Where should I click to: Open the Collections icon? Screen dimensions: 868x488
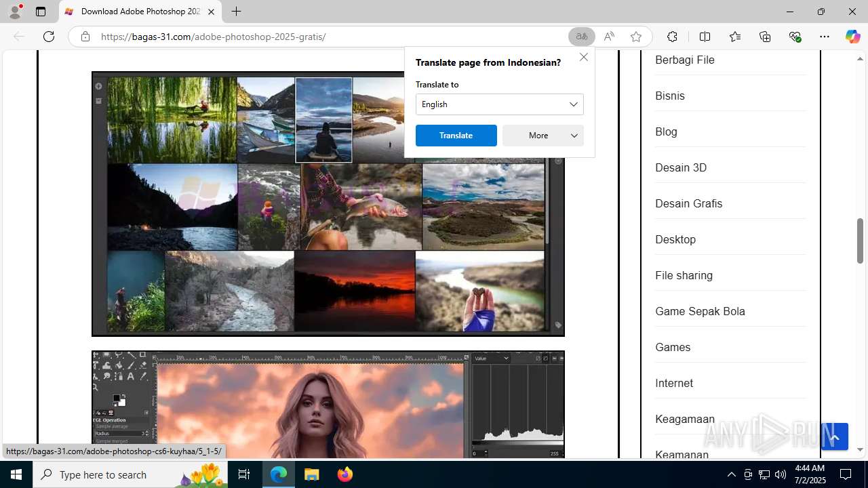point(765,37)
